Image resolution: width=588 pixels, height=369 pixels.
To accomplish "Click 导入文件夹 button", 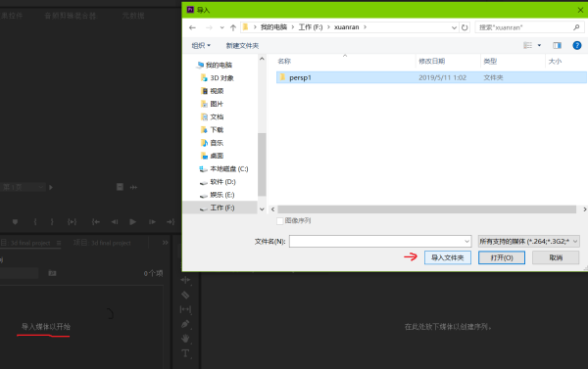I will click(x=448, y=257).
